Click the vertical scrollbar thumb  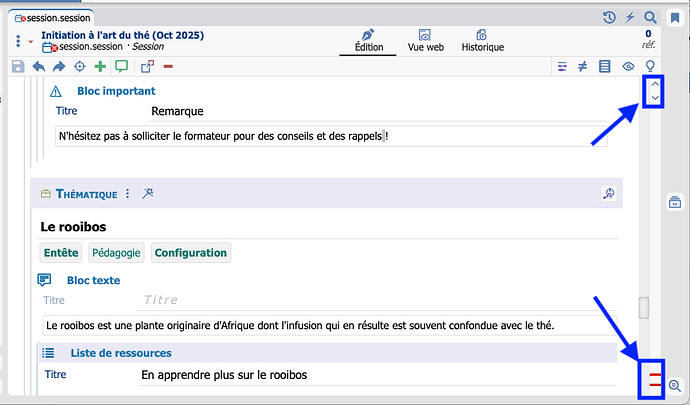644,308
